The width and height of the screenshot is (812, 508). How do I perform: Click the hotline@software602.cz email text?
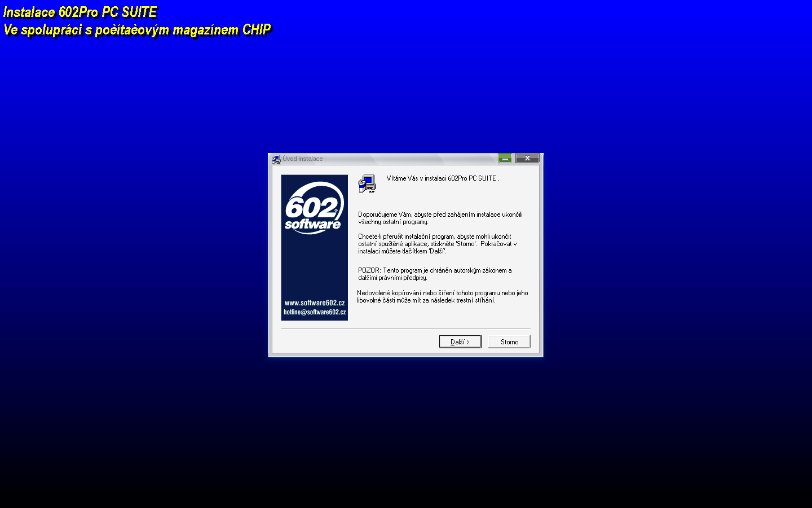coord(315,312)
